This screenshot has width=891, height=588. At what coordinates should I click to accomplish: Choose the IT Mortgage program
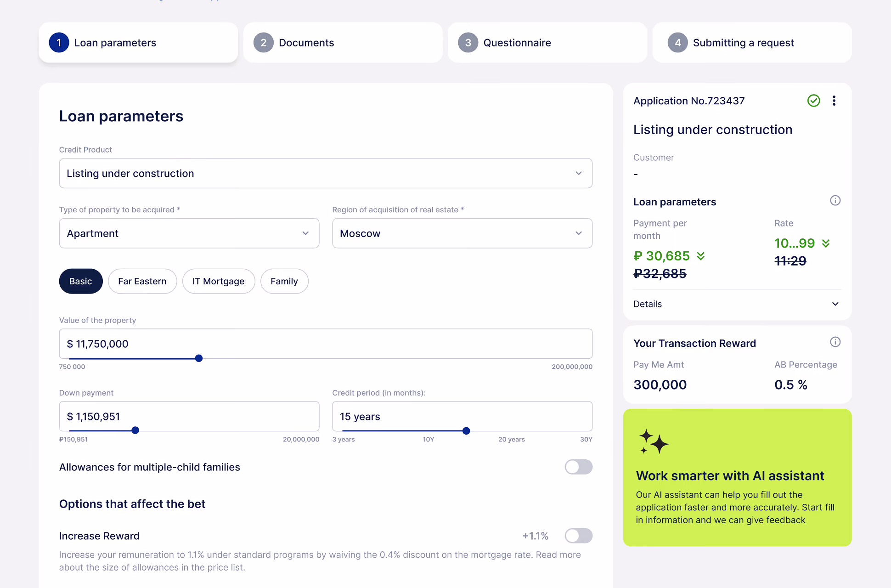tap(219, 281)
